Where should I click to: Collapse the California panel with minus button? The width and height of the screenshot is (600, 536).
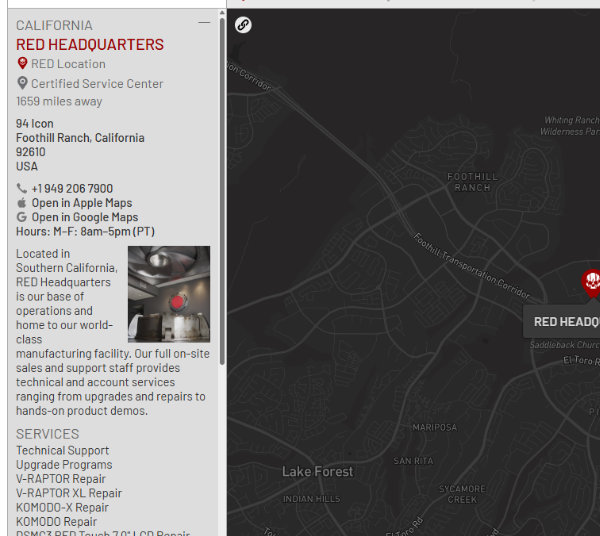click(x=204, y=23)
